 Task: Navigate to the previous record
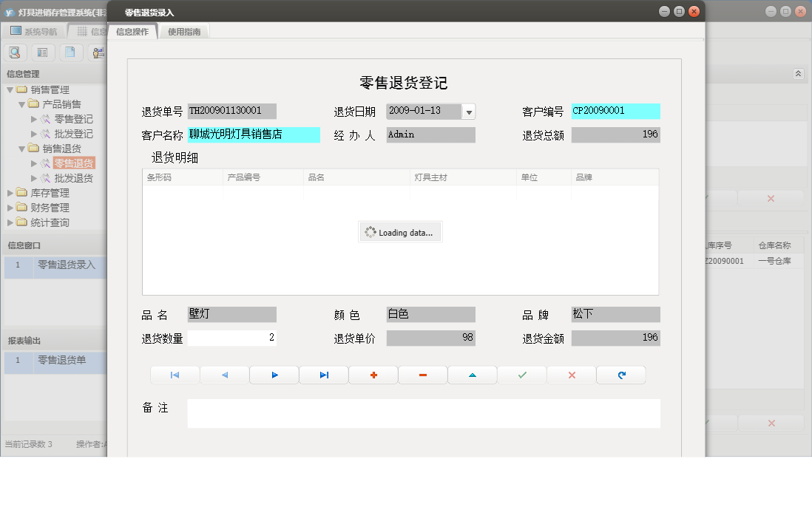pos(224,375)
